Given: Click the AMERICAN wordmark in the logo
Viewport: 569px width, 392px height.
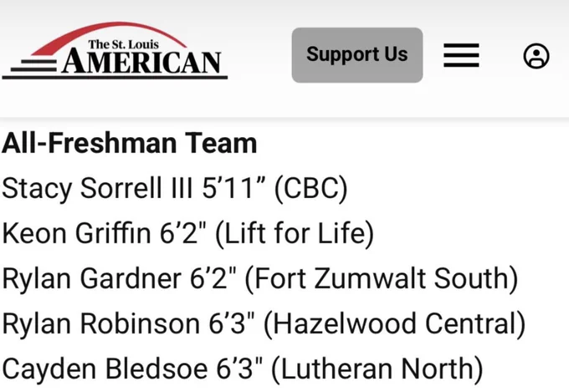Looking at the screenshot, I should 141,63.
